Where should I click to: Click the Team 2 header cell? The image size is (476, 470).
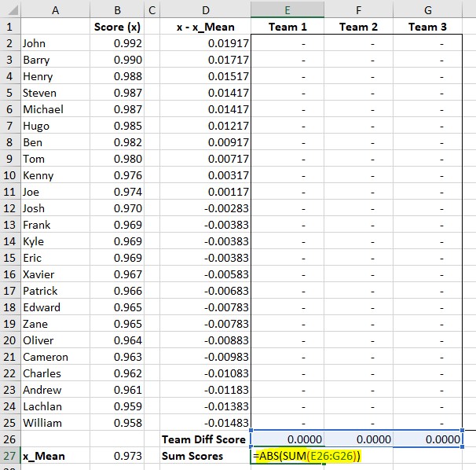point(358,27)
